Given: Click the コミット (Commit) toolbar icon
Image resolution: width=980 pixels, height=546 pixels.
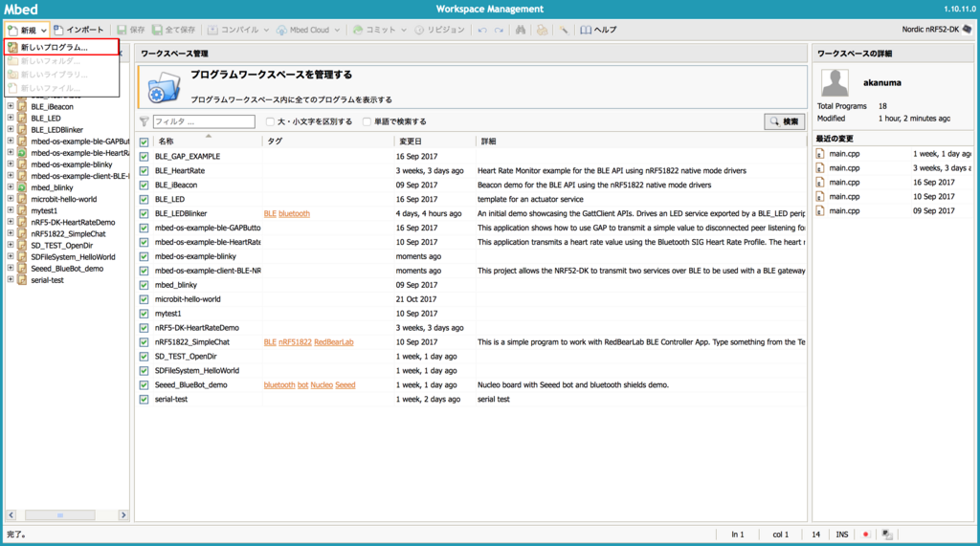Looking at the screenshot, I should coord(358,30).
